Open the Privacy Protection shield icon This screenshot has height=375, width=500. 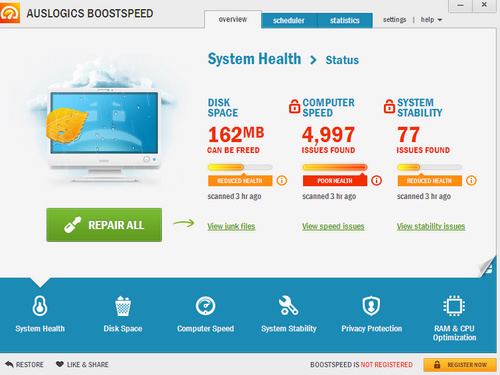[371, 306]
